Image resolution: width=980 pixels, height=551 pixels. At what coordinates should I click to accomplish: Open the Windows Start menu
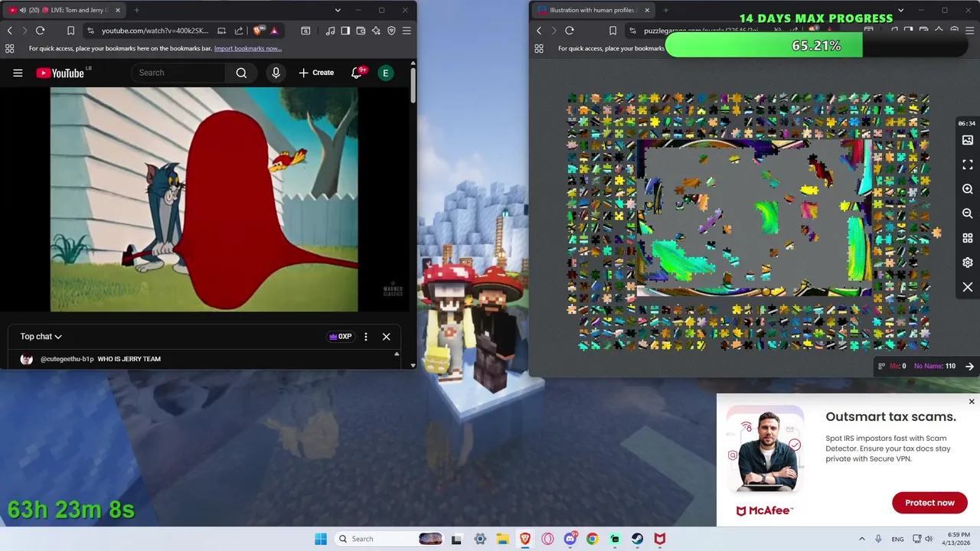321,539
